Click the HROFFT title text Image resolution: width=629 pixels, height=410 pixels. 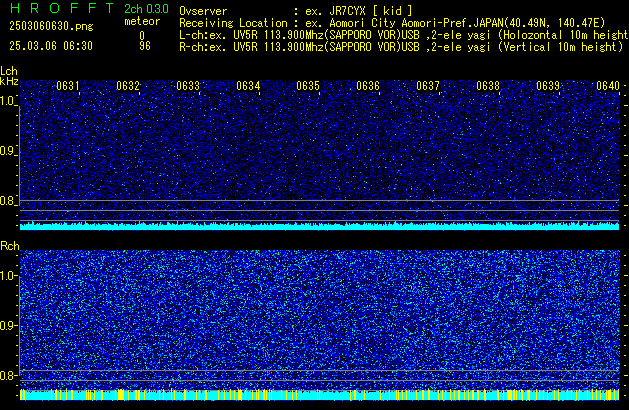coord(62,8)
